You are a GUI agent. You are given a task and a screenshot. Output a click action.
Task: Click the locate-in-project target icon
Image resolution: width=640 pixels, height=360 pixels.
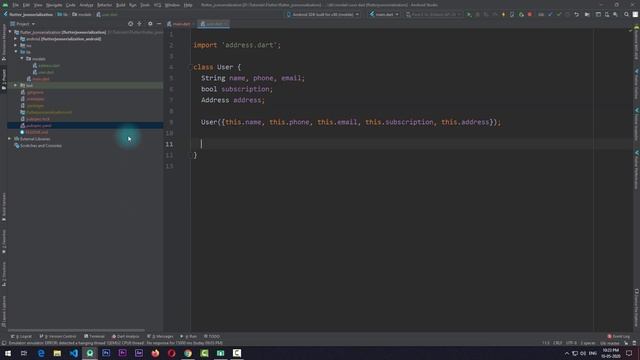(x=131, y=24)
